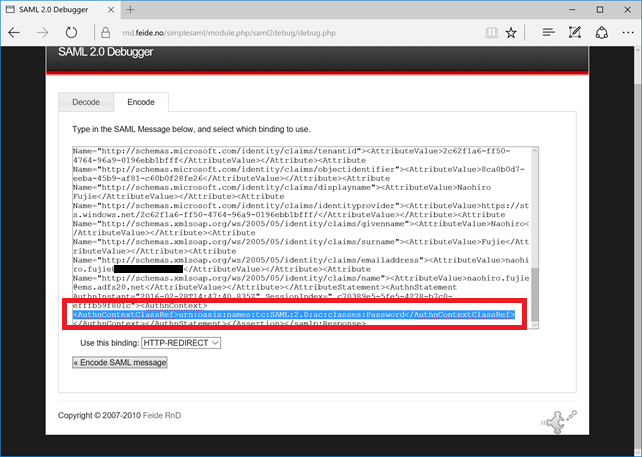Minimize the browser window
This screenshot has height=457, width=642.
coord(572,9)
